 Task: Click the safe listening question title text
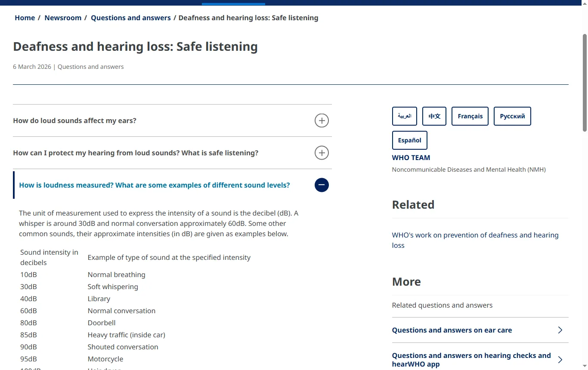coord(136,153)
